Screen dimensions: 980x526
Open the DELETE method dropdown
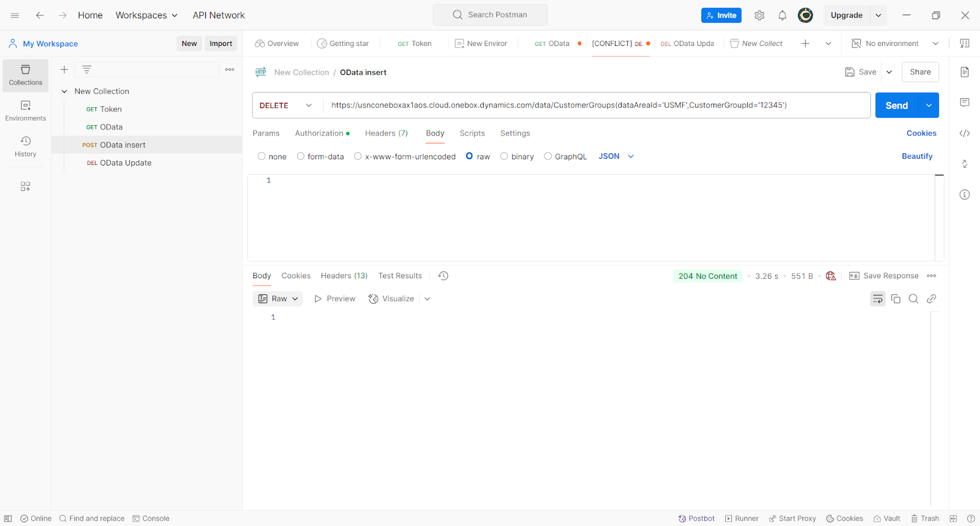tap(287, 105)
